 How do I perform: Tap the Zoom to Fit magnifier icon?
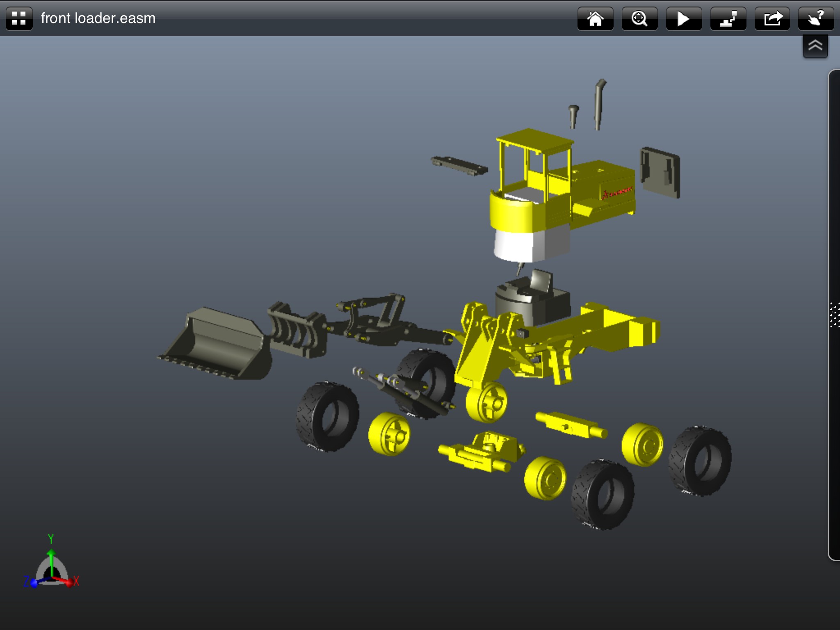point(639,18)
